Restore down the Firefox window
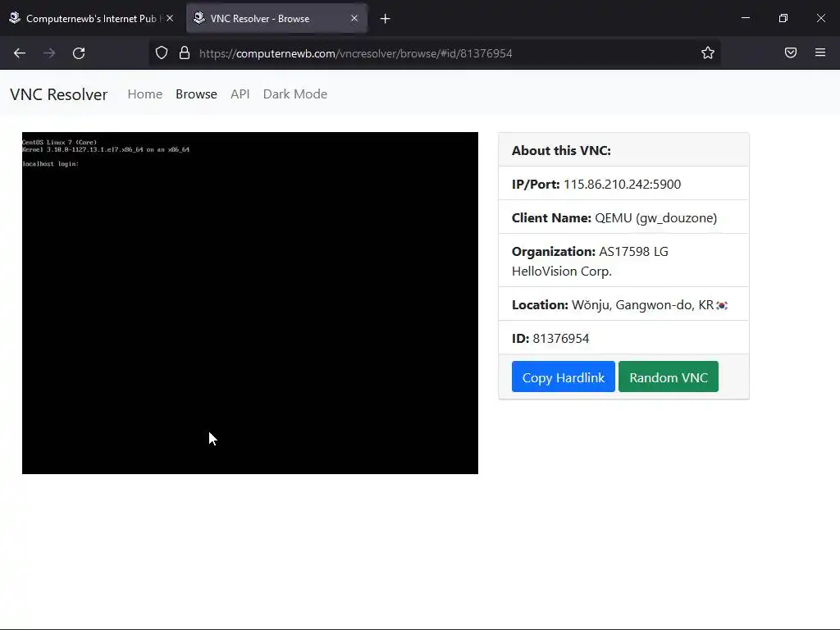This screenshot has width=840, height=630. (x=783, y=18)
